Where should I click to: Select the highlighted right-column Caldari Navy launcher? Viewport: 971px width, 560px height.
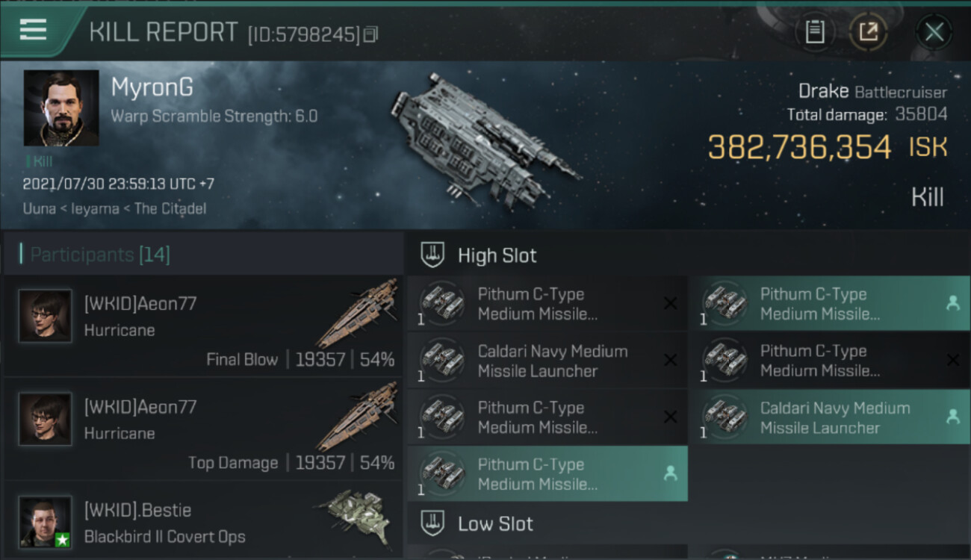(x=829, y=417)
